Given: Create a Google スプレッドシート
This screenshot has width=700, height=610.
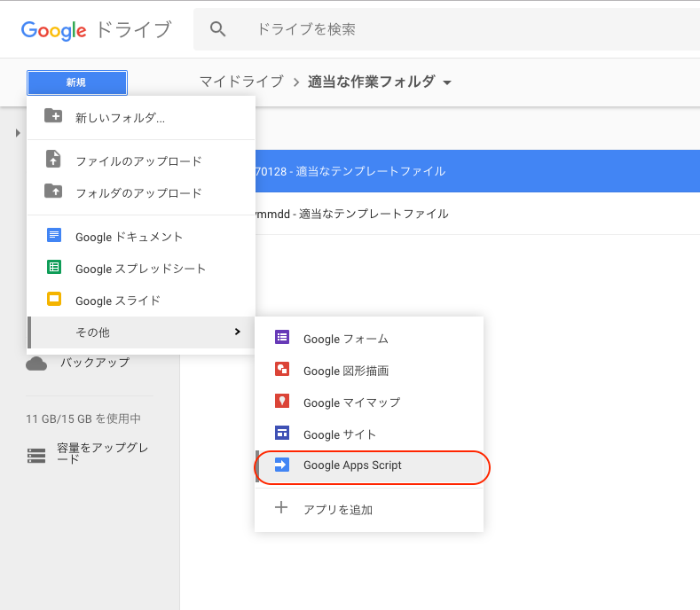Looking at the screenshot, I should click(x=141, y=269).
